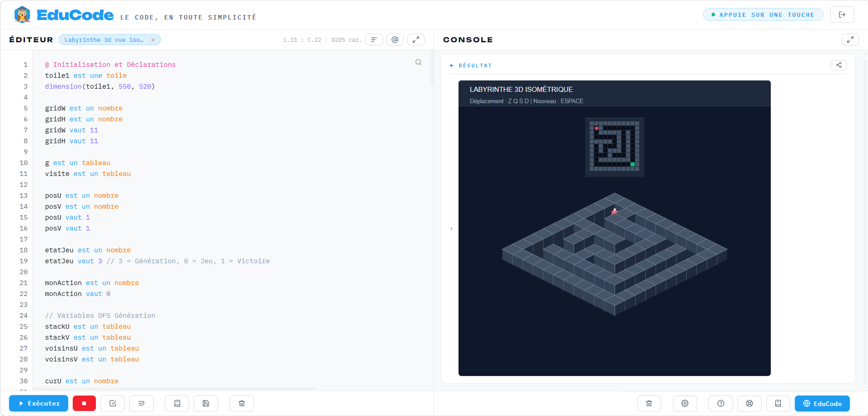
Task: Expand the small chevron left of result canvas
Action: click(x=451, y=229)
